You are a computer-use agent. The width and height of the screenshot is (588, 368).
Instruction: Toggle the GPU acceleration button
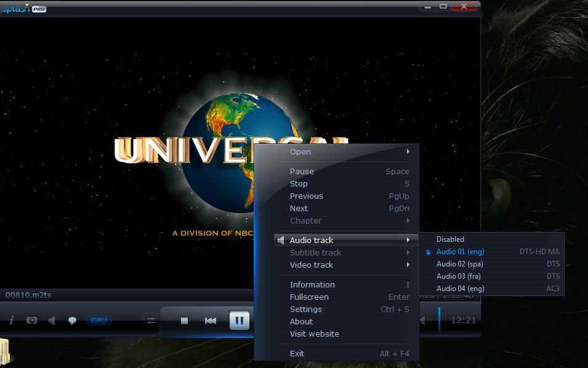[x=99, y=321]
